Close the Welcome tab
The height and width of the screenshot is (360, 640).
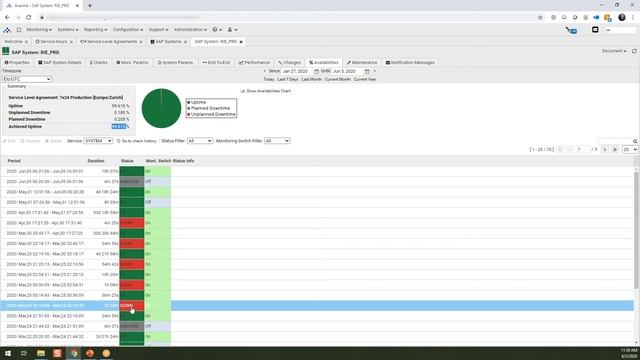pyautogui.click(x=26, y=42)
